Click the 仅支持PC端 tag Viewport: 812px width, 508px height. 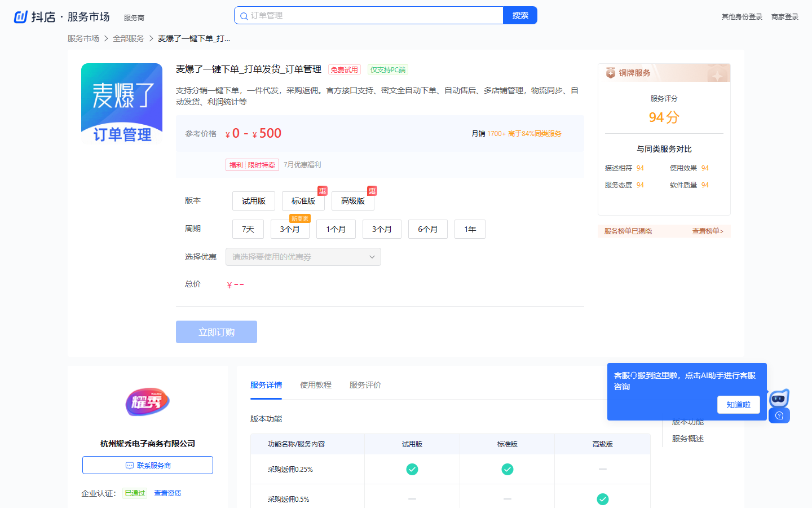coord(388,70)
